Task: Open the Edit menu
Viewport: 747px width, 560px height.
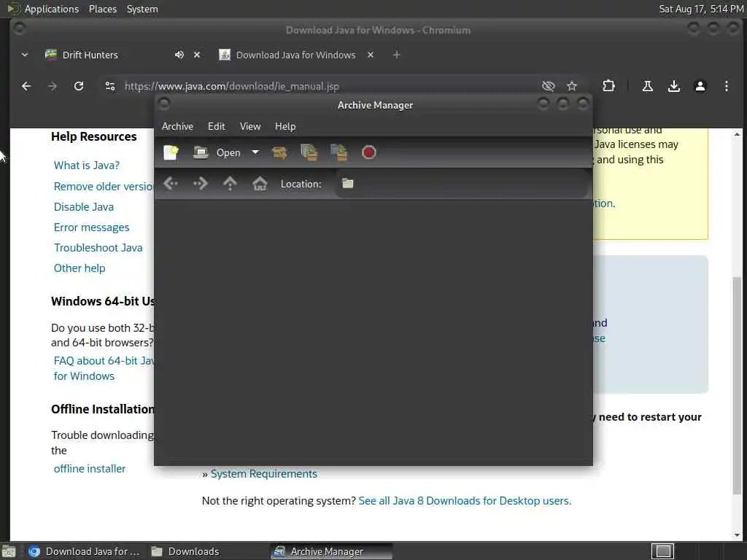Action: [216, 126]
